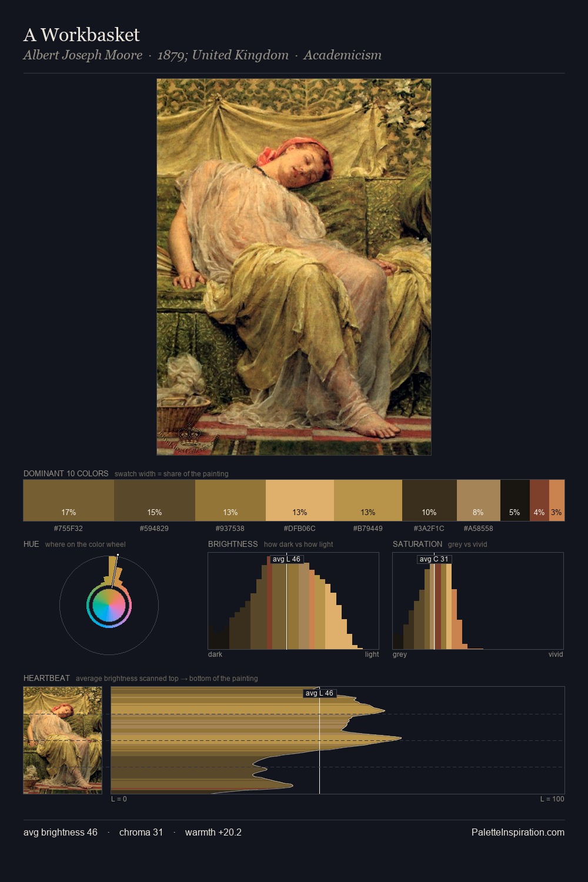This screenshot has height=882, width=588.
Task: Click the heartbeat brightness profile chart
Action: 338,740
